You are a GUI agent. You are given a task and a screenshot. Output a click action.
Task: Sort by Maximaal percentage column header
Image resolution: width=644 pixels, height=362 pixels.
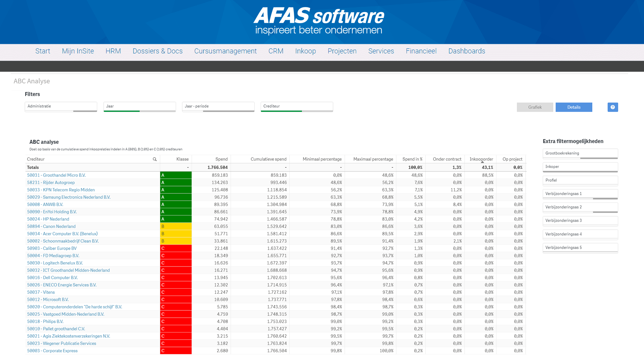373,159
